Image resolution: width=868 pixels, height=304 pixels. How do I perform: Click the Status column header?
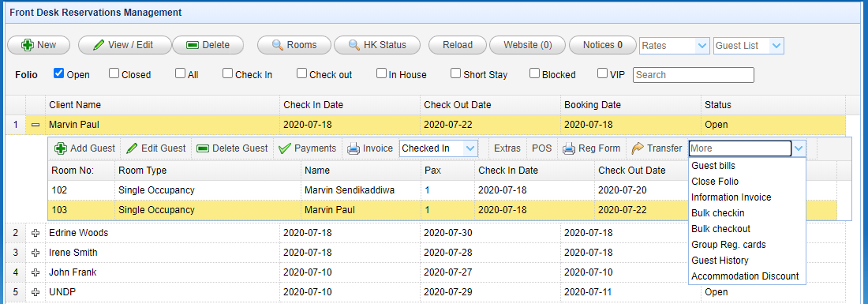(x=773, y=105)
